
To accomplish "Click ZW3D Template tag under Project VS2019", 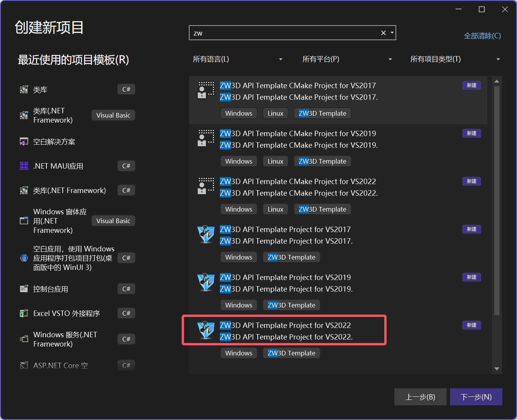I will point(291,305).
